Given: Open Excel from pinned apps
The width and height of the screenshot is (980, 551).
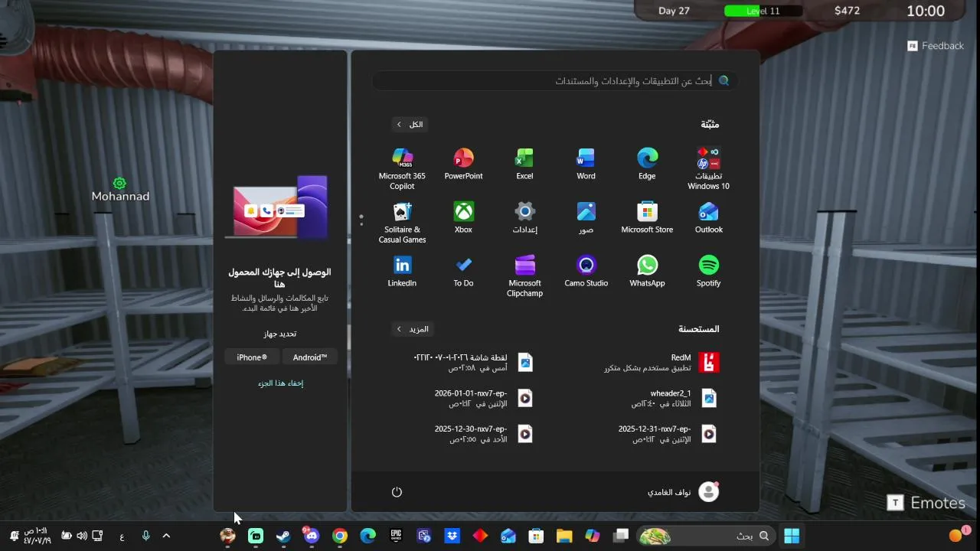Looking at the screenshot, I should coord(524,164).
